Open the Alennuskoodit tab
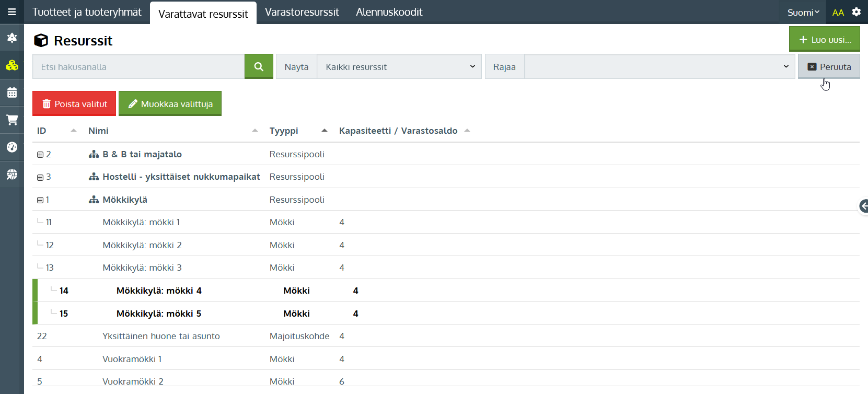 (x=389, y=12)
